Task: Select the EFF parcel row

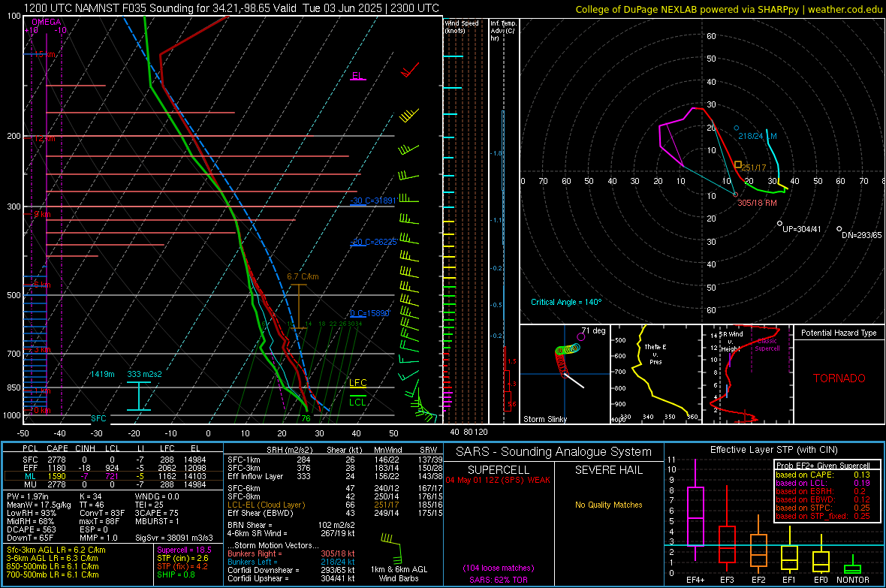Action: (x=113, y=468)
